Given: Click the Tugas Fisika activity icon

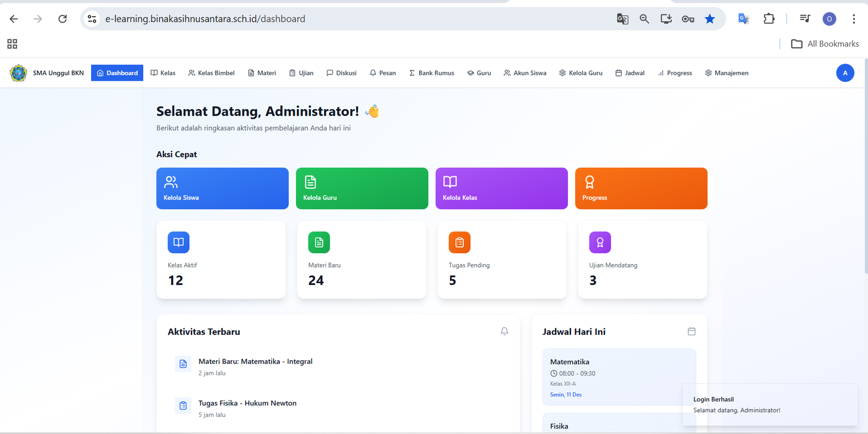Looking at the screenshot, I should click(x=183, y=406).
